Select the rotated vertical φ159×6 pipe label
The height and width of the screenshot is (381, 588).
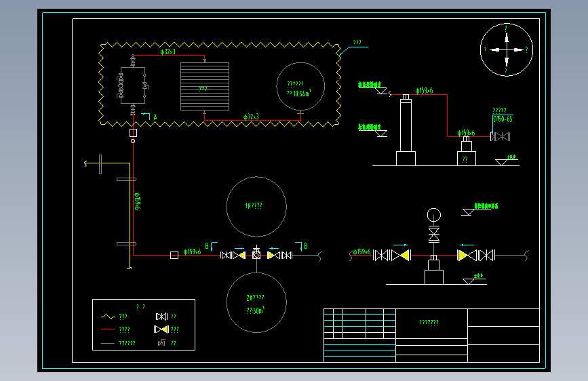pyautogui.click(x=138, y=201)
